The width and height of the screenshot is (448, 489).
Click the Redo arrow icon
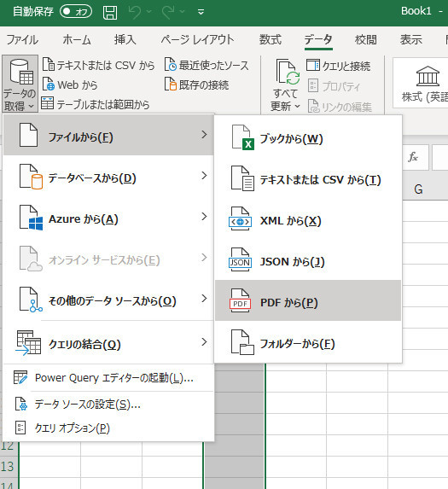[168, 12]
